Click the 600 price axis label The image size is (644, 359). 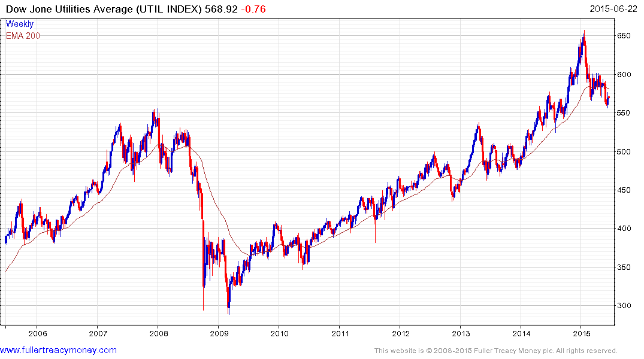tap(624, 75)
